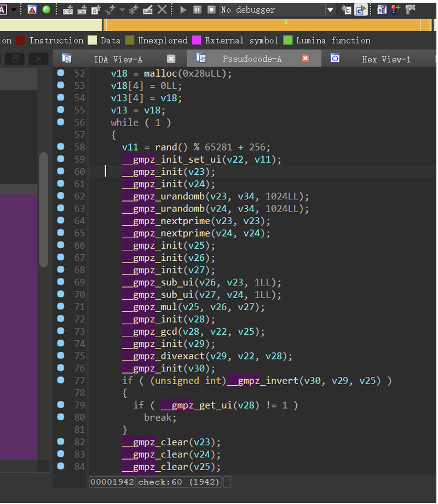Toggle breakpoint dot on line 84
Screen dimensions: 438x504
61,466
